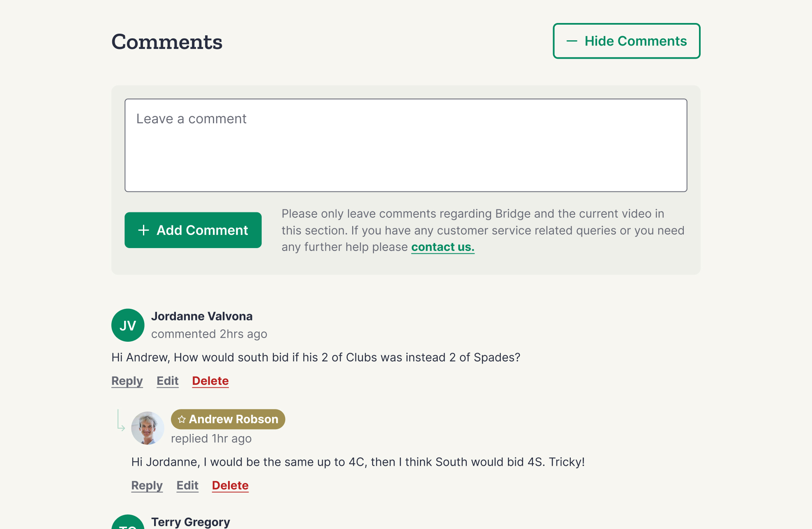Click the threaded reply arrow icon

[x=120, y=421]
